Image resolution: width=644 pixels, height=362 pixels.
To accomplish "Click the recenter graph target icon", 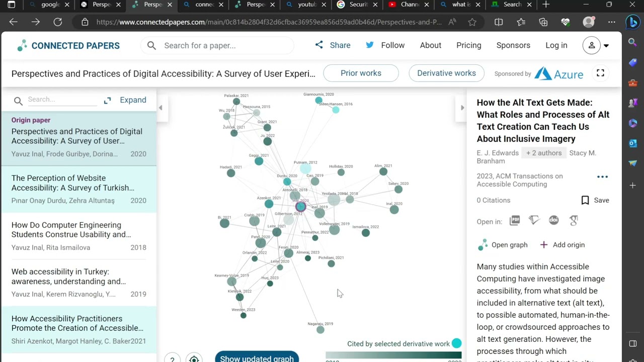I will 194,359.
